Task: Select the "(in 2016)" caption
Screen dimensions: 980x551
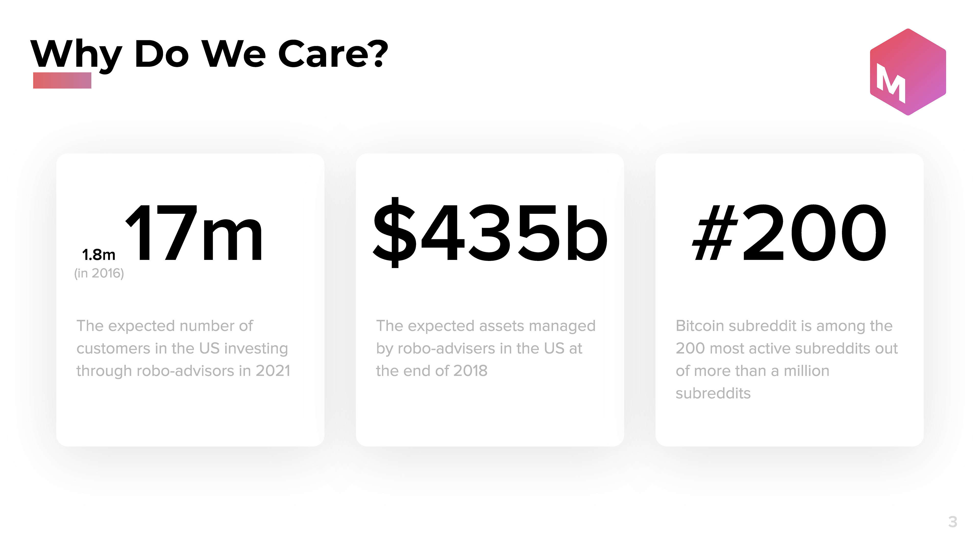Action: (x=99, y=273)
